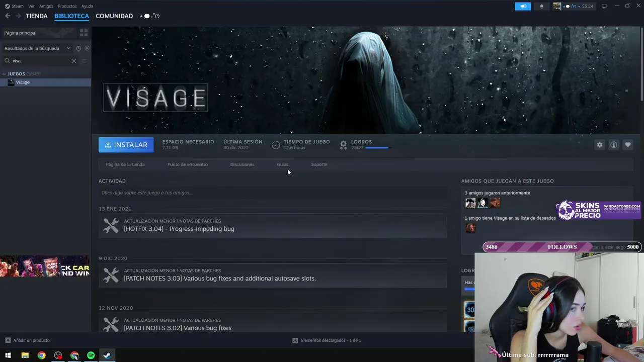Open game settings gear icon for Visage
Viewport: 644px width, 362px height.
(x=599, y=145)
